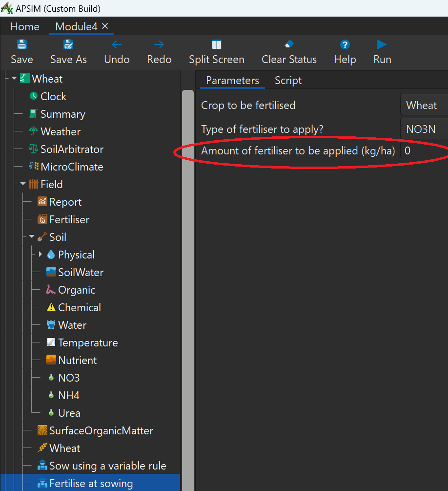Open the Type of fertiliser dropdown
The height and width of the screenshot is (491, 448).
pyautogui.click(x=424, y=129)
